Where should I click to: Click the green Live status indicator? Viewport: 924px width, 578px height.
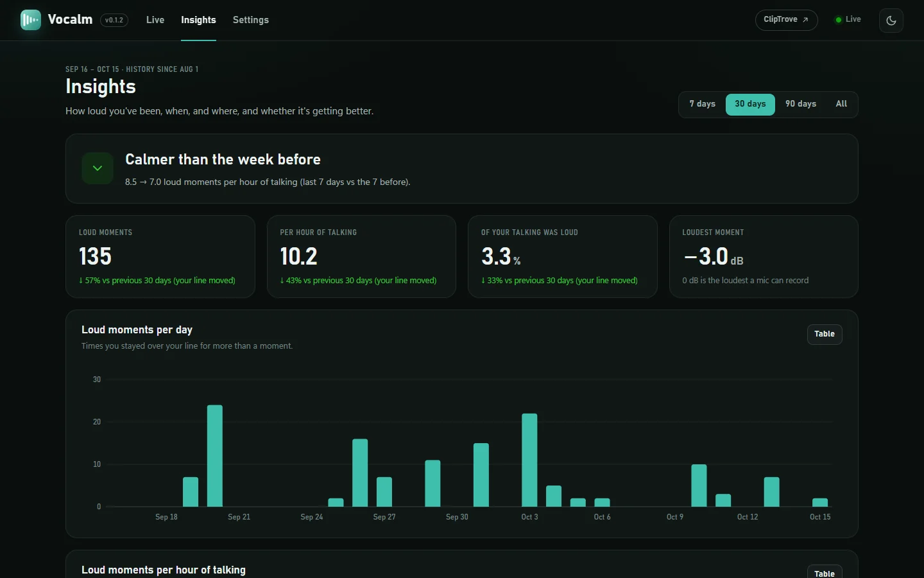point(848,20)
